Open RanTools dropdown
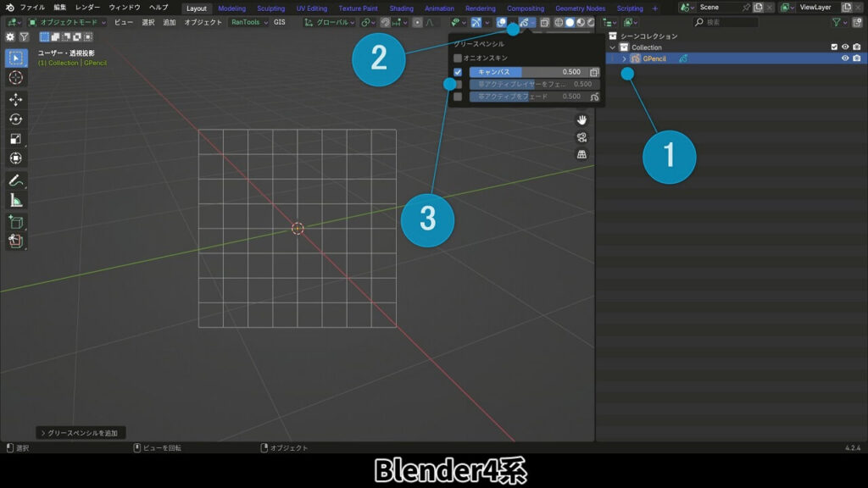The height and width of the screenshot is (488, 868). coord(249,23)
